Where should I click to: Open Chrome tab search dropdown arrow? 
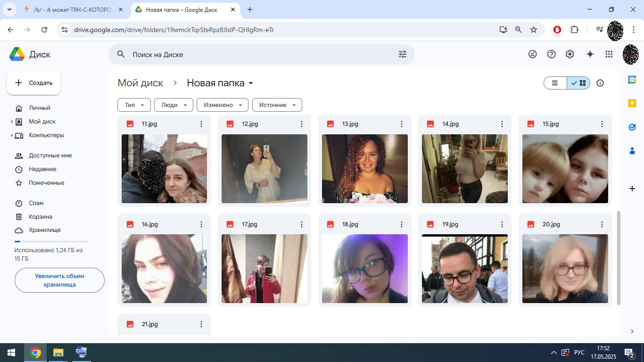pyautogui.click(x=9, y=9)
